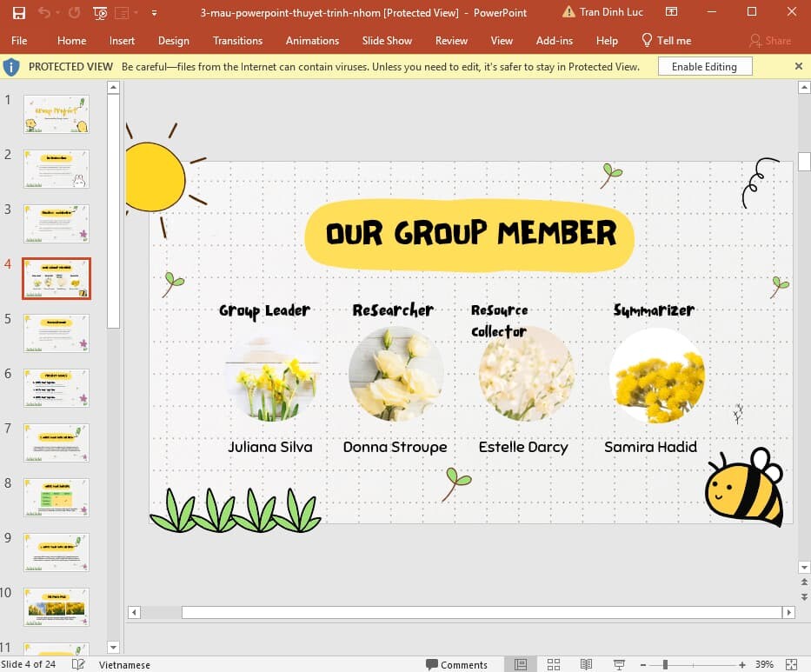
Task: Save the presentation from Quick Access toolbar
Action: (19, 12)
